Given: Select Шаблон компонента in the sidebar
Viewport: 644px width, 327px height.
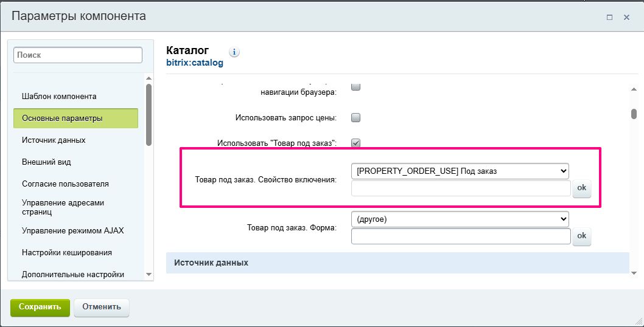Looking at the screenshot, I should [59, 96].
